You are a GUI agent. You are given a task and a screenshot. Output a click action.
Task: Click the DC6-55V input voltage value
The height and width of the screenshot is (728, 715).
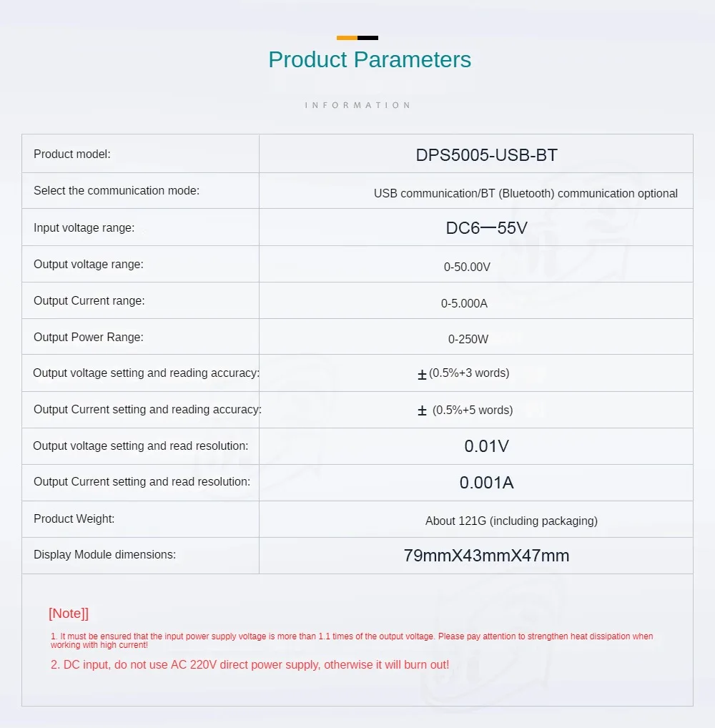point(486,228)
